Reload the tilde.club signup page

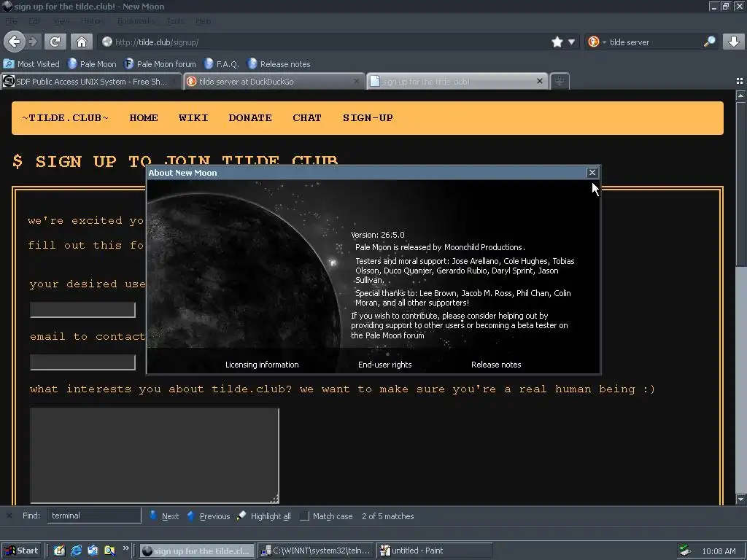click(x=55, y=42)
